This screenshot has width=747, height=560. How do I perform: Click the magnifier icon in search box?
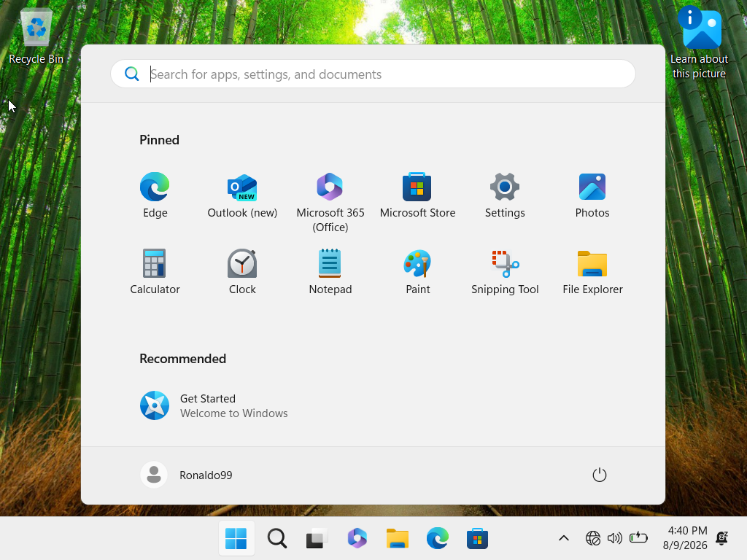point(131,74)
